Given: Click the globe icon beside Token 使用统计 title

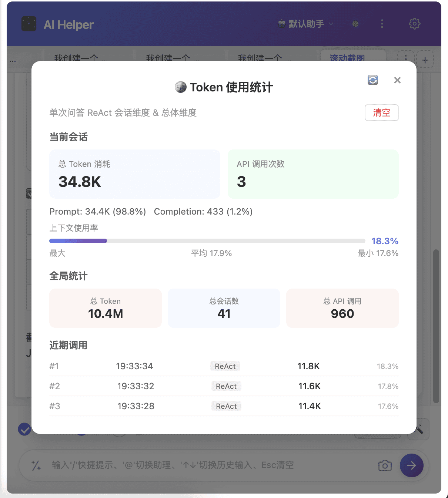Looking at the screenshot, I should point(181,87).
